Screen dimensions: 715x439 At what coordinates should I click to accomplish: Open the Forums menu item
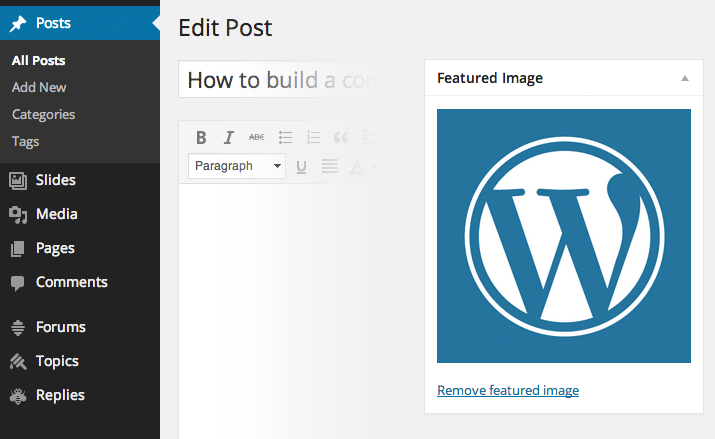(x=60, y=327)
